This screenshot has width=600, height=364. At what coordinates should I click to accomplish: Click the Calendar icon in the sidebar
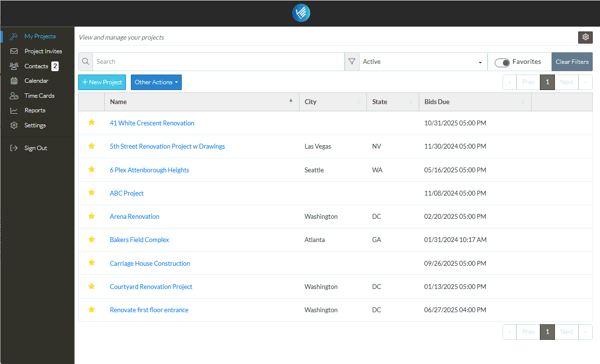point(14,81)
